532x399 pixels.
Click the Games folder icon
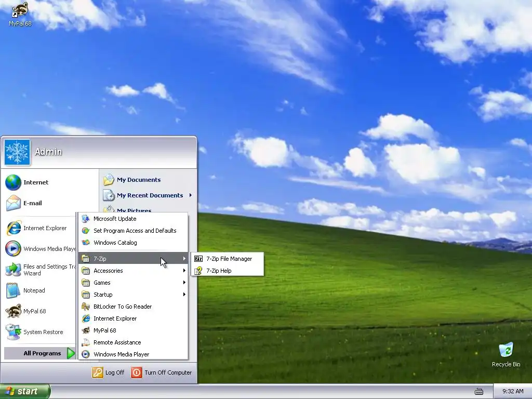(x=86, y=282)
